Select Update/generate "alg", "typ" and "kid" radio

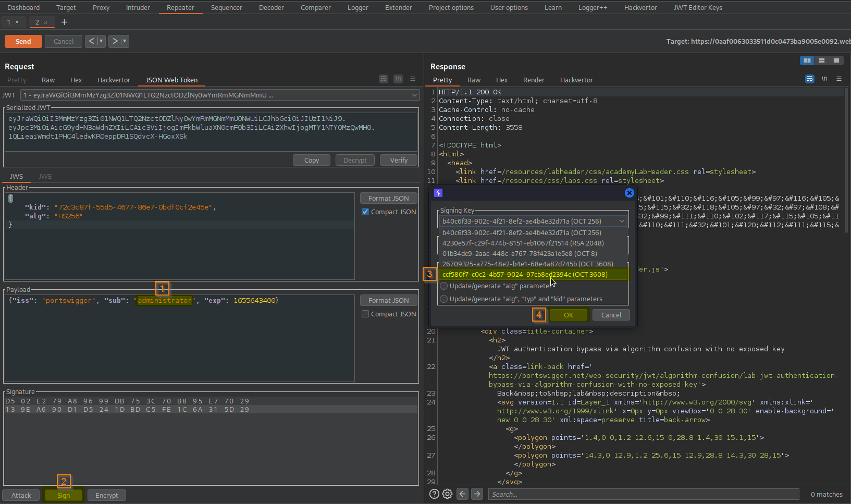(444, 299)
